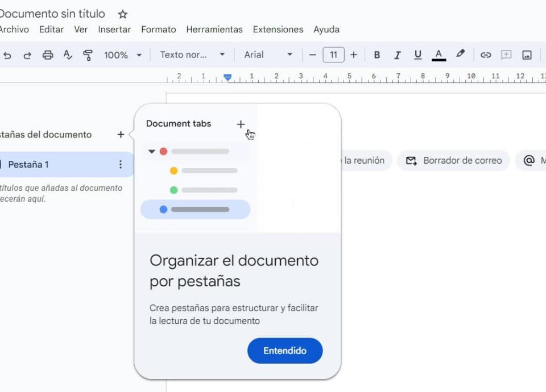Click the undo arrow icon
Image resolution: width=546 pixels, height=392 pixels.
point(7,55)
